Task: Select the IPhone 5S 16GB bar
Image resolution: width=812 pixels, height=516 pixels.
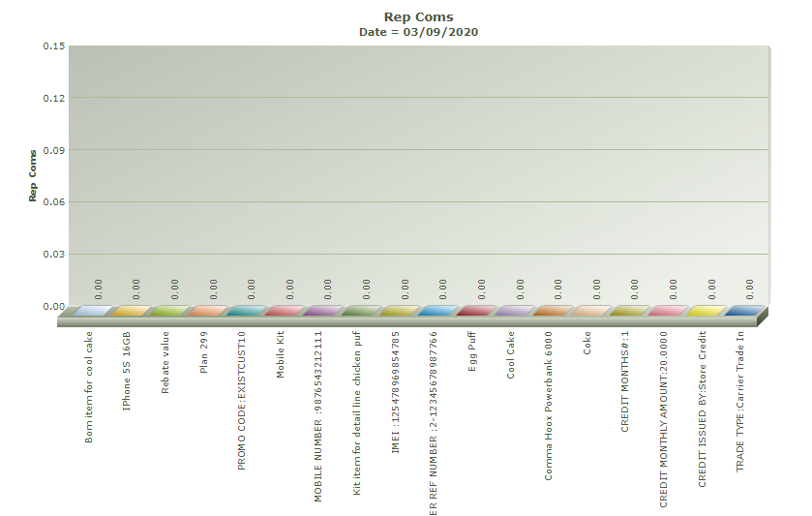Action: click(x=131, y=311)
